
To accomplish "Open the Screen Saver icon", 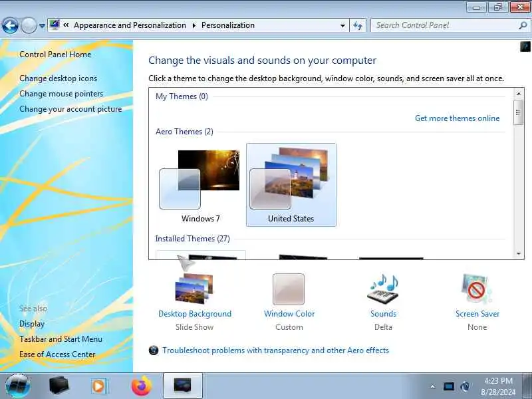I will [476, 289].
